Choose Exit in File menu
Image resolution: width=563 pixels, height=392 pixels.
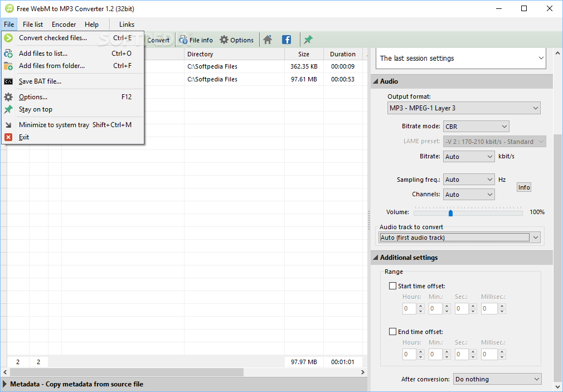pos(73,137)
